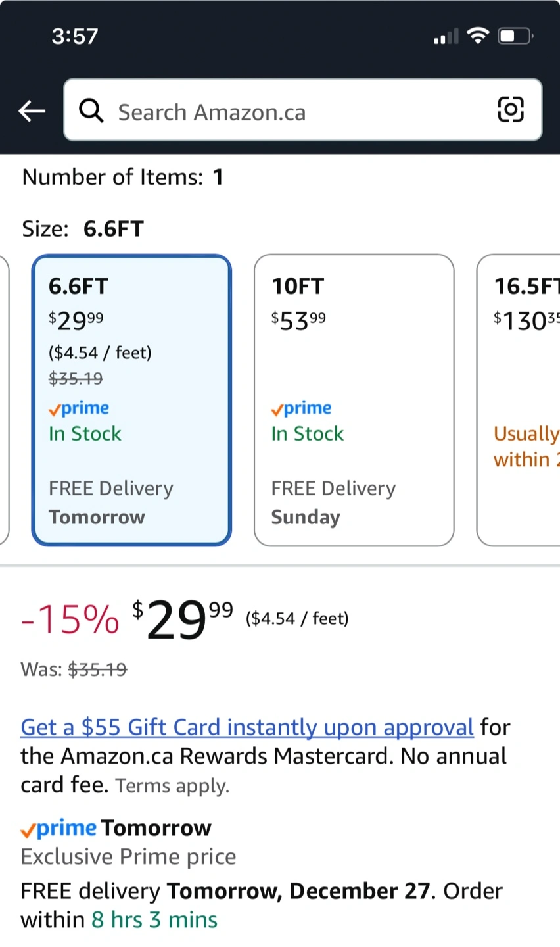This screenshot has width=560, height=947.
Task: Tap the Prime logo in 10FT card
Action: (x=302, y=408)
